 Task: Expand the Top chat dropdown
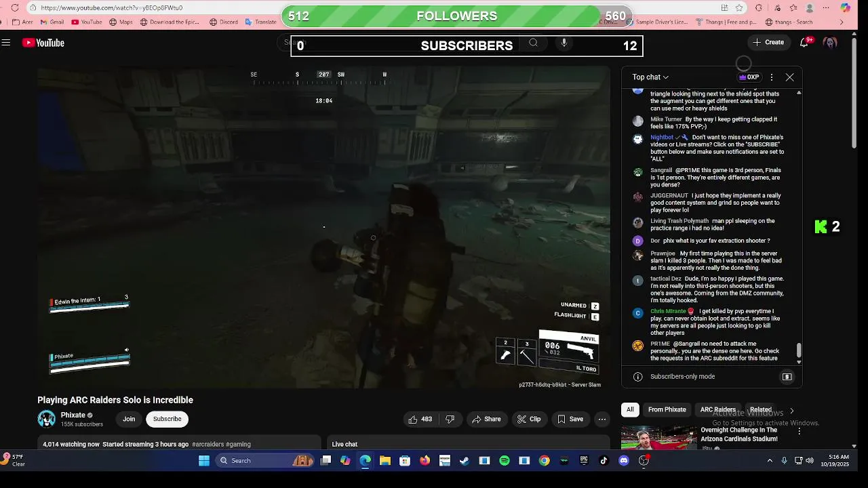pyautogui.click(x=650, y=77)
